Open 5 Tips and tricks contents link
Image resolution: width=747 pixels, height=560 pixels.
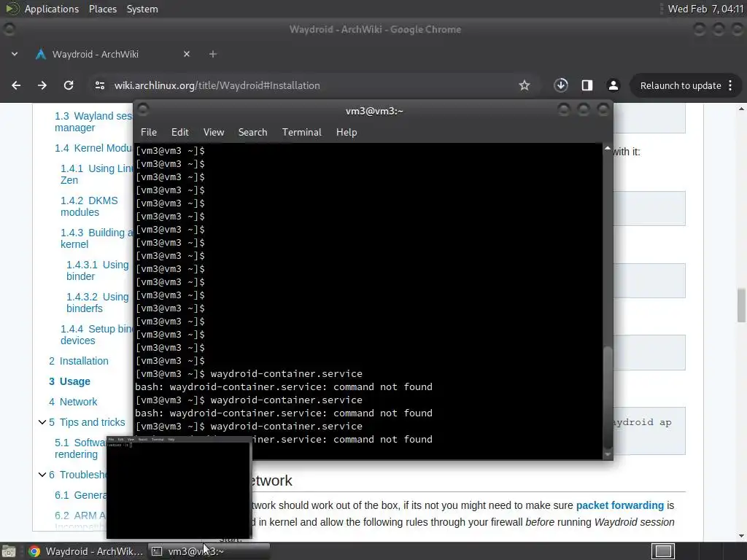[x=87, y=422]
